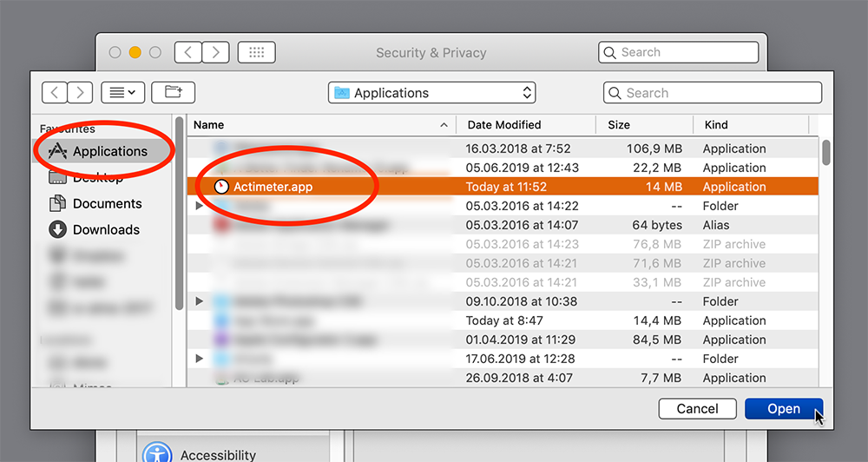Go forward in file dialog
Screen dimensions: 868x462
pyautogui.click(x=80, y=93)
